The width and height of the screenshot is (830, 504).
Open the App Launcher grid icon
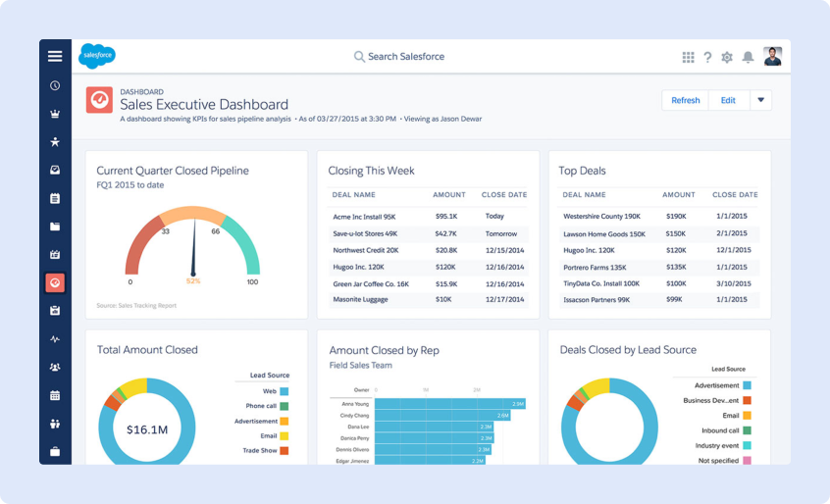click(688, 57)
